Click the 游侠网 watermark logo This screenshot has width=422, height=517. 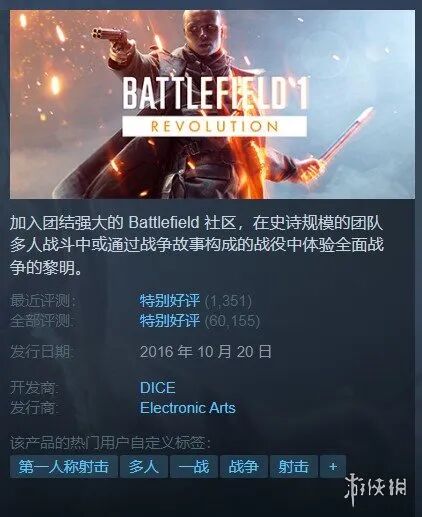pos(375,490)
